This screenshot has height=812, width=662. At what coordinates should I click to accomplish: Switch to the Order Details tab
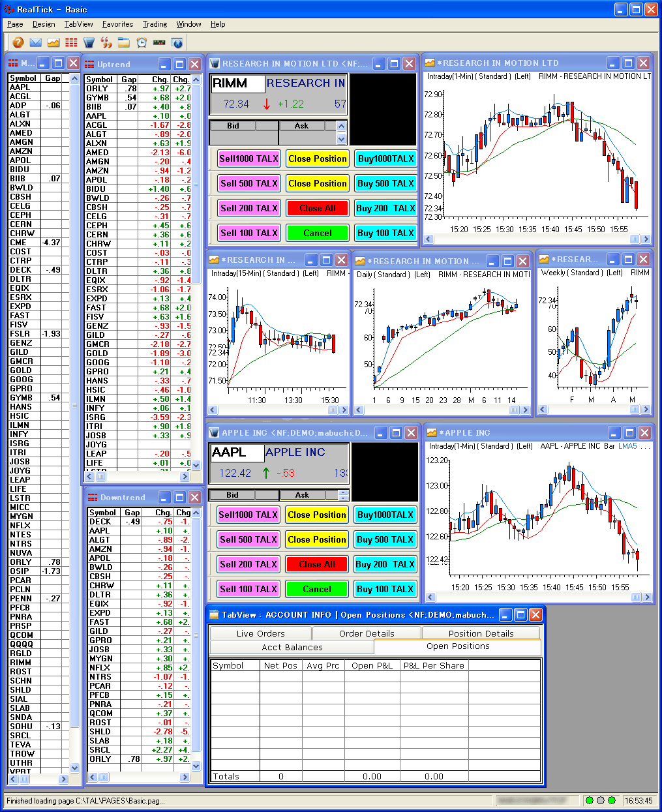(367, 633)
